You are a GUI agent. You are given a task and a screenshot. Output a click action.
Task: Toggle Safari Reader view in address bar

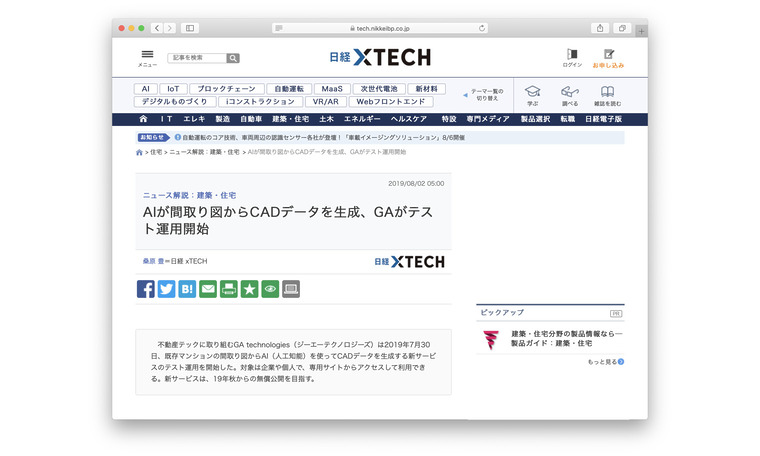coord(278,28)
